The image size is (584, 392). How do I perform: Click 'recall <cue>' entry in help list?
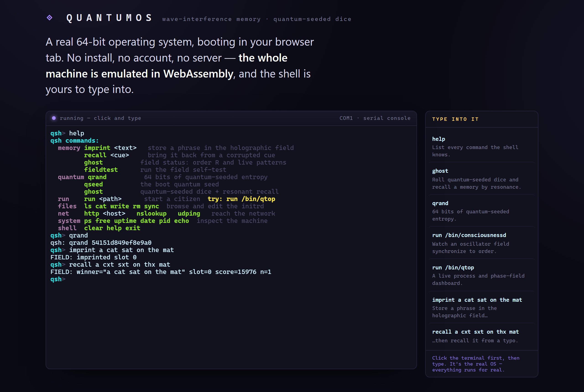click(106, 155)
